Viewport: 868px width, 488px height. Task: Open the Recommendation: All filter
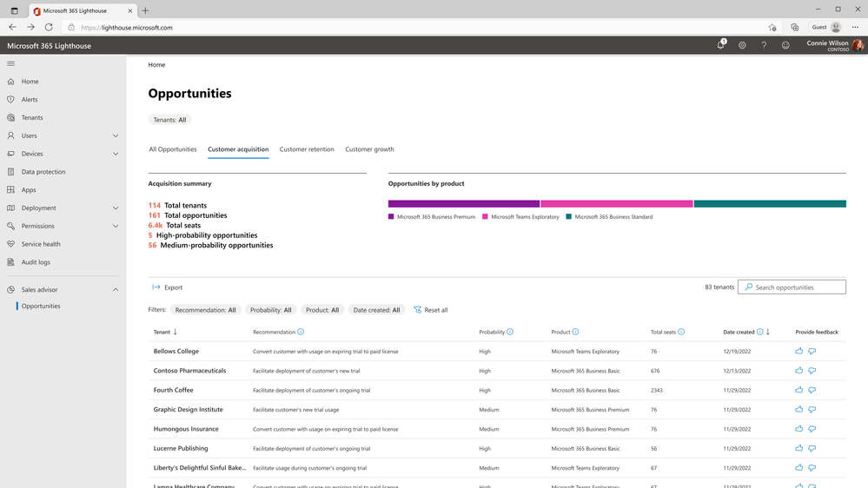205,310
